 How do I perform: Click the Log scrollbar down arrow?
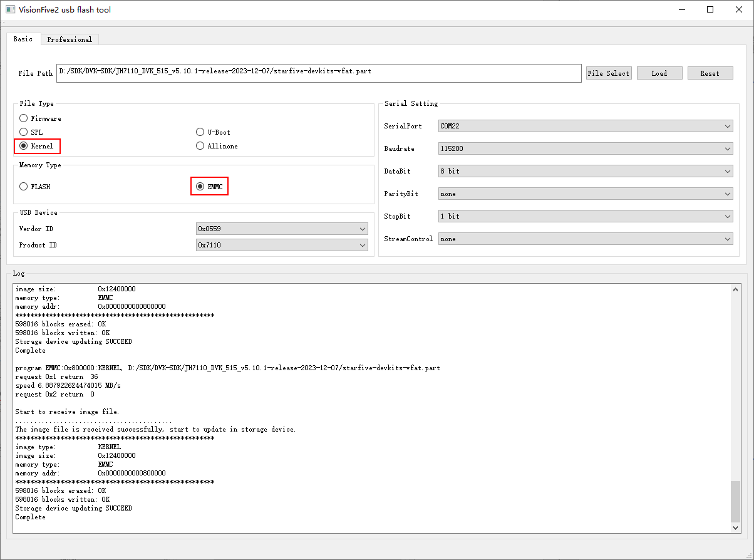pos(736,528)
